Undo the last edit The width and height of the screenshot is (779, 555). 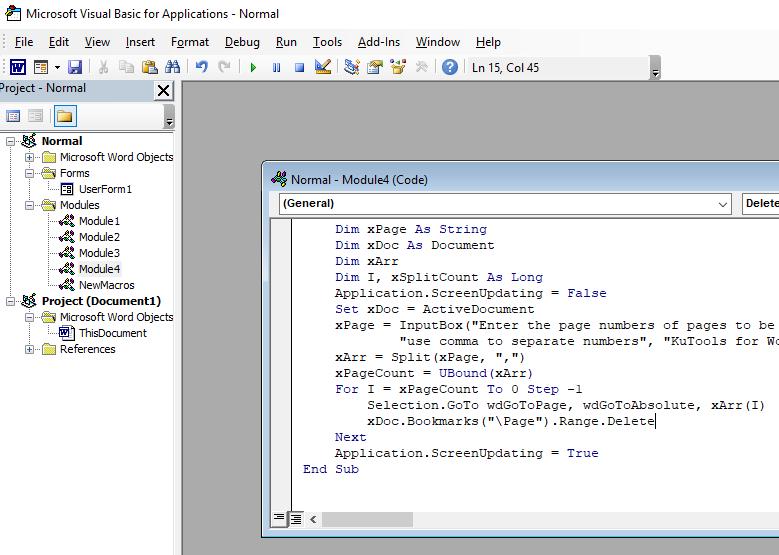click(202, 67)
